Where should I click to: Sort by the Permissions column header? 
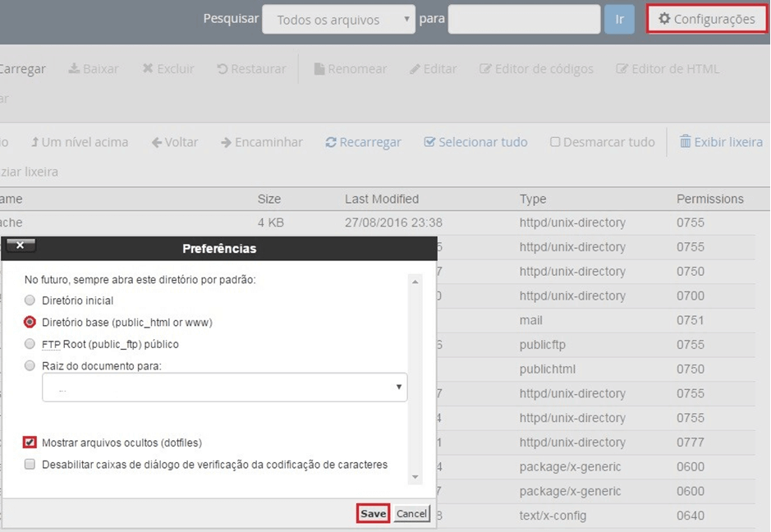tap(710, 199)
